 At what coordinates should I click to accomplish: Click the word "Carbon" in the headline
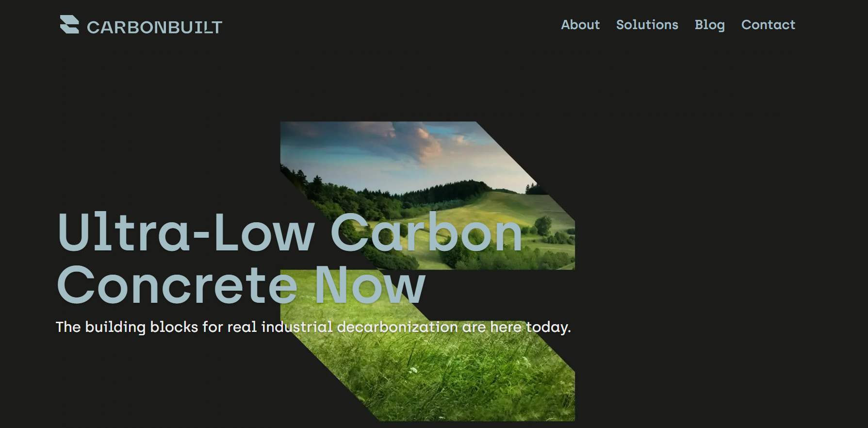pyautogui.click(x=426, y=232)
